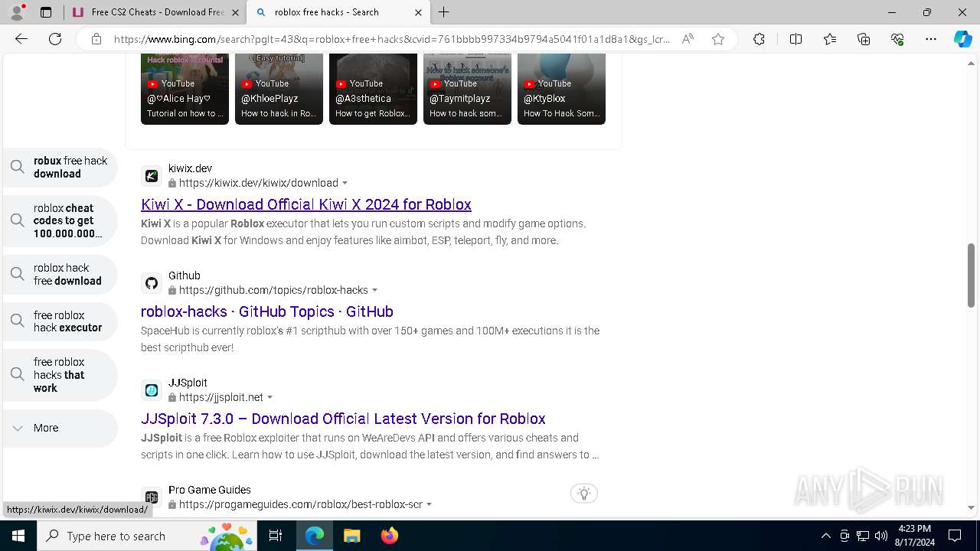Expand kiwix.dev URL dropdown arrow
980x551 pixels.
345,183
